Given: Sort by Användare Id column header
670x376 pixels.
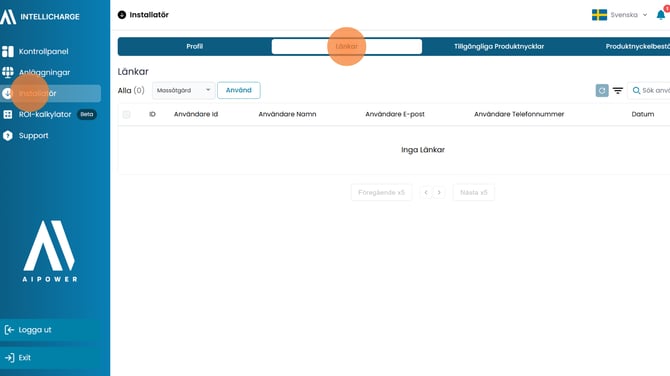Looking at the screenshot, I should point(196,114).
